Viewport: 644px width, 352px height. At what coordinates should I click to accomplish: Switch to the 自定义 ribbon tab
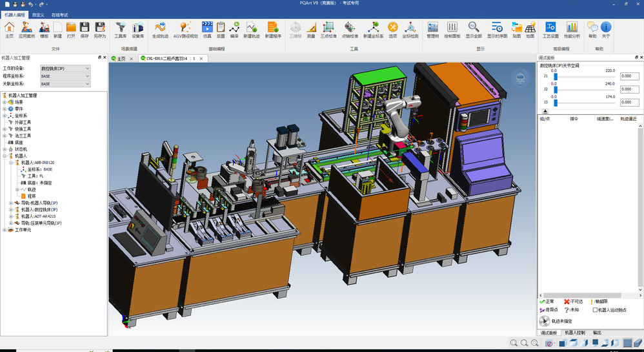(39, 14)
